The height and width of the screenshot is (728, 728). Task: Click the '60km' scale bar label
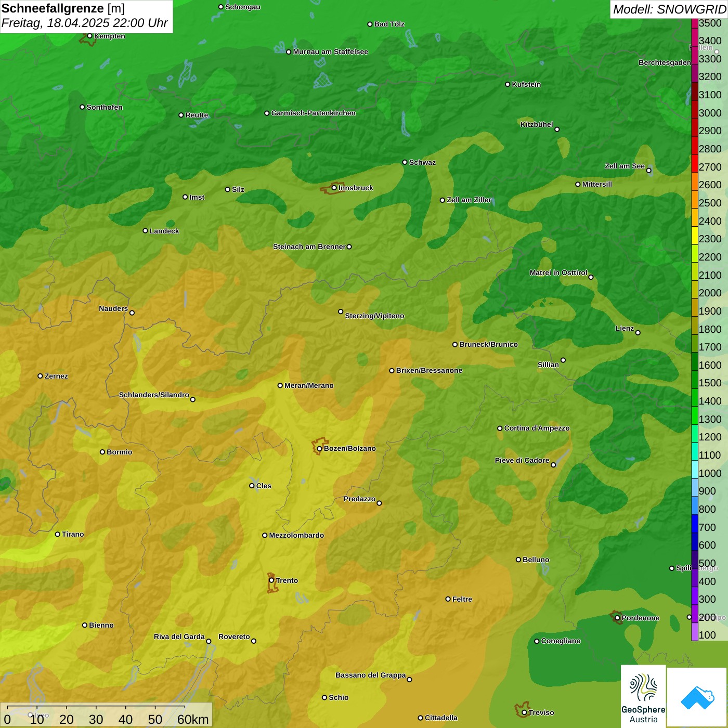(193, 719)
